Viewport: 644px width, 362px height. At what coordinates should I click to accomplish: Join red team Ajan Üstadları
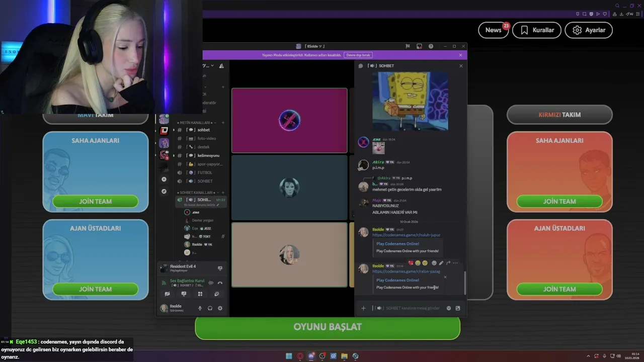(559, 289)
